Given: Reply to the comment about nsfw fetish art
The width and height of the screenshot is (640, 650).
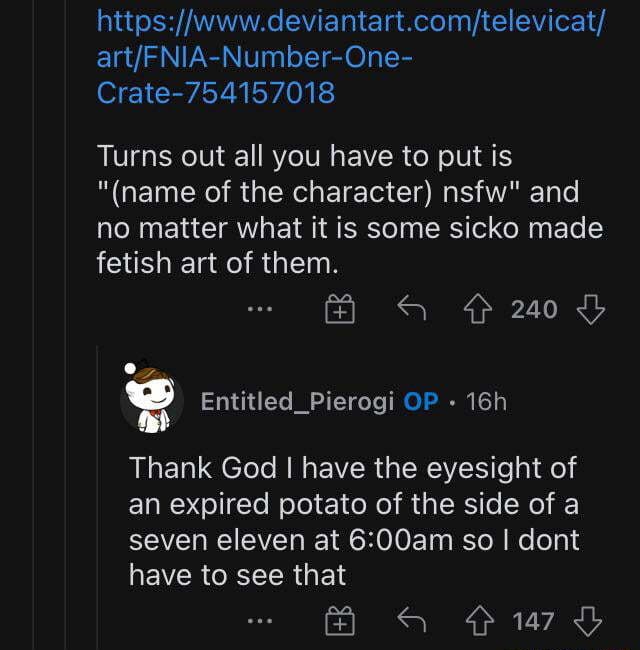Looking at the screenshot, I should [412, 310].
